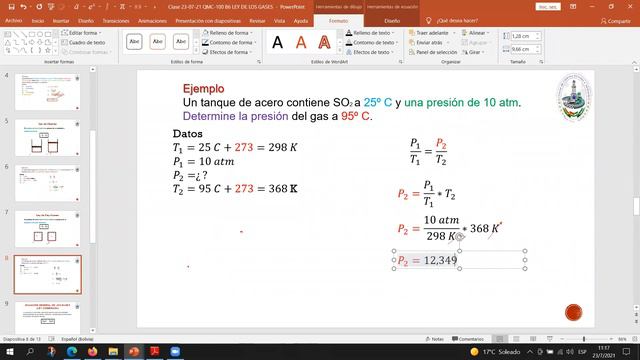Screen dimensions: 640x360
Task: Undo the last action
Action: coord(23,7)
